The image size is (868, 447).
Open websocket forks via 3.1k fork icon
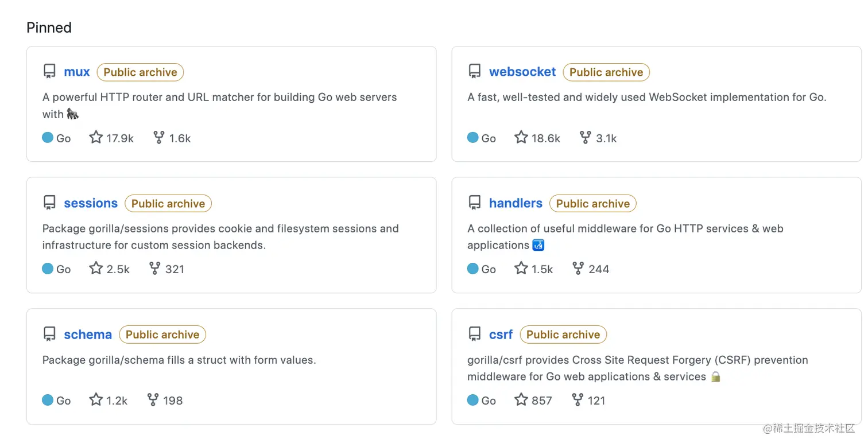585,138
